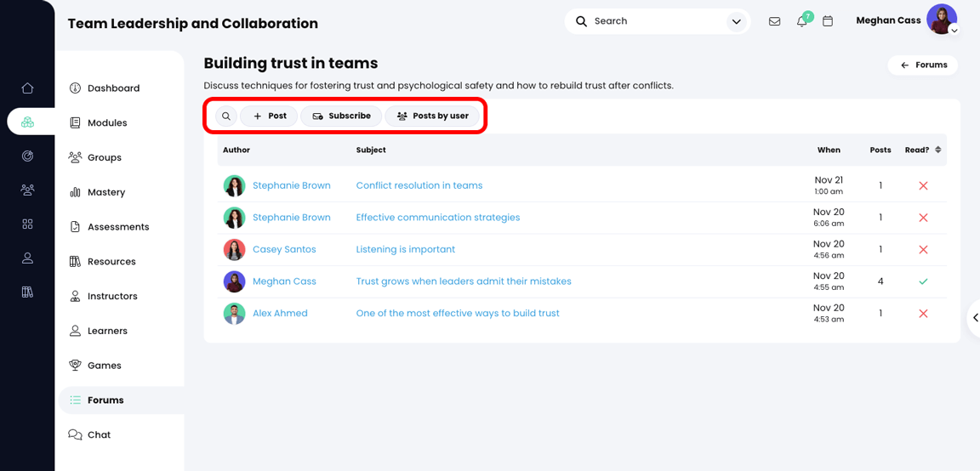Click Team Leadership and Collaboration title
The width and height of the screenshot is (980, 471).
coord(192,24)
